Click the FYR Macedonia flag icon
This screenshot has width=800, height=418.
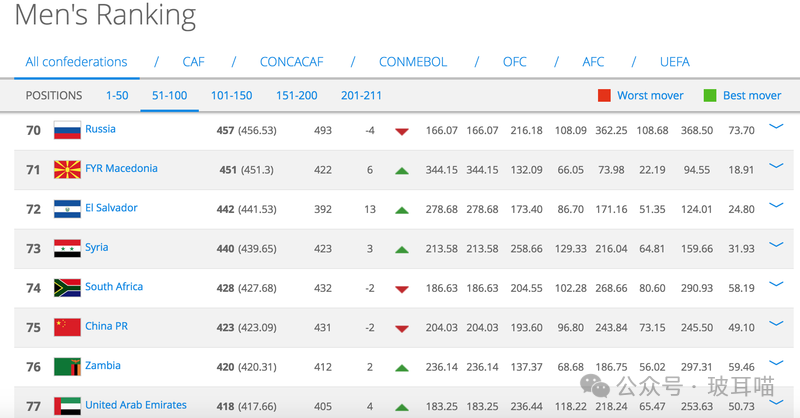coord(67,169)
